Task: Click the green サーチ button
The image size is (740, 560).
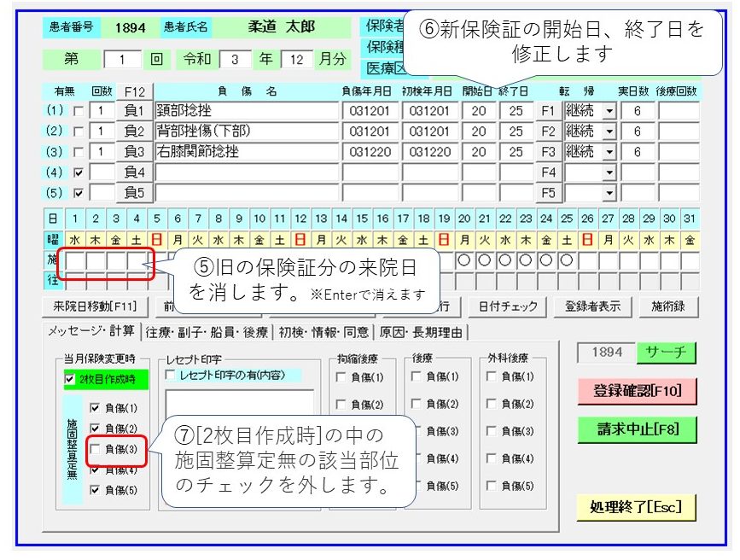Action: click(x=671, y=353)
